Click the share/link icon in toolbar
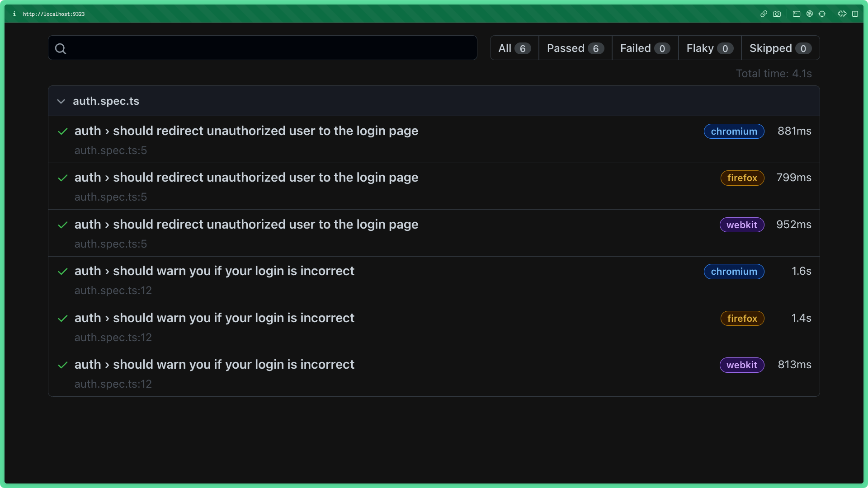 tap(764, 14)
